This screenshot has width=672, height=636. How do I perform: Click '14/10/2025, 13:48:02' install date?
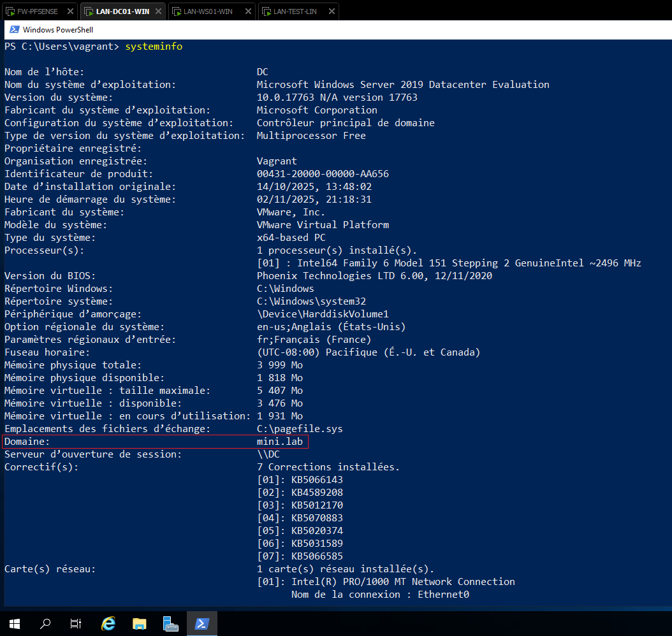coord(314,187)
